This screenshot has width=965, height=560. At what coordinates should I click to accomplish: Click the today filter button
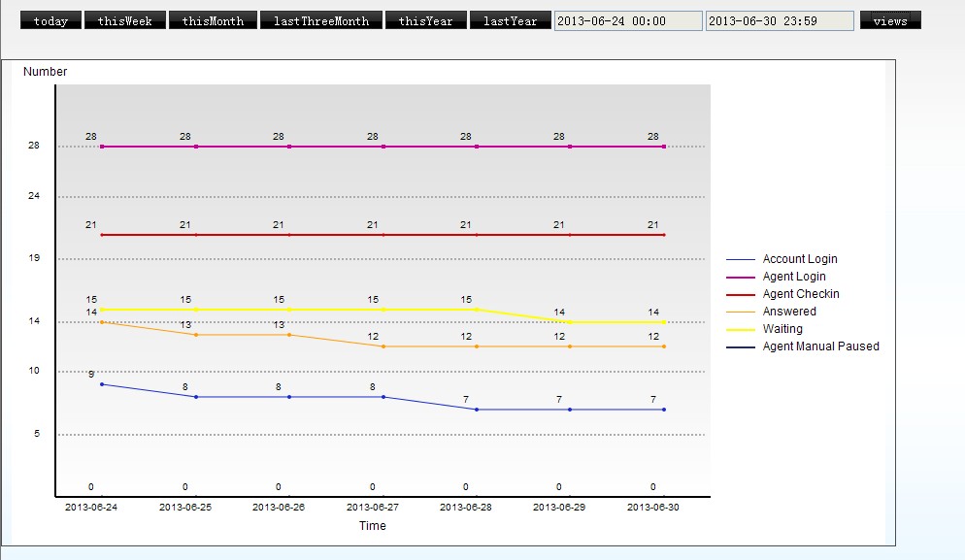(x=50, y=20)
